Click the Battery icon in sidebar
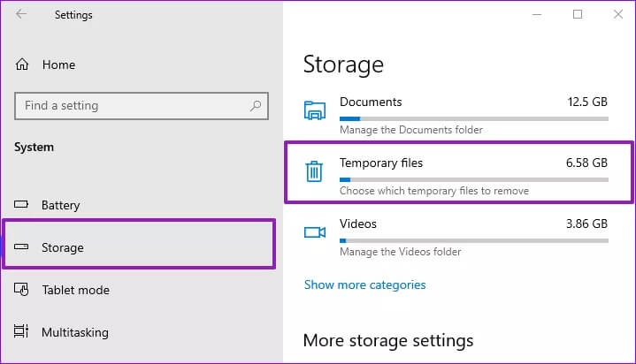636x364 pixels. (x=21, y=204)
